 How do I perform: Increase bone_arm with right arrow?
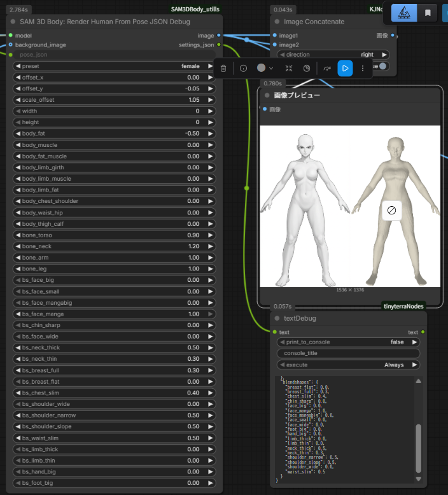click(210, 258)
